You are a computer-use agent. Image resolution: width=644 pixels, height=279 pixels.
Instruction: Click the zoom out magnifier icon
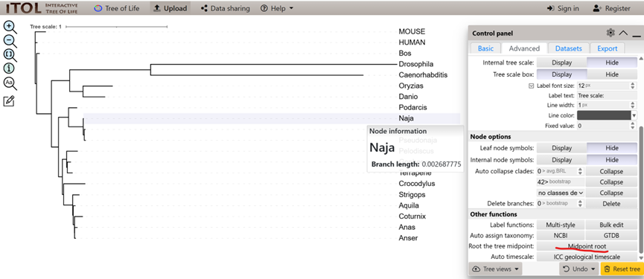[10, 41]
